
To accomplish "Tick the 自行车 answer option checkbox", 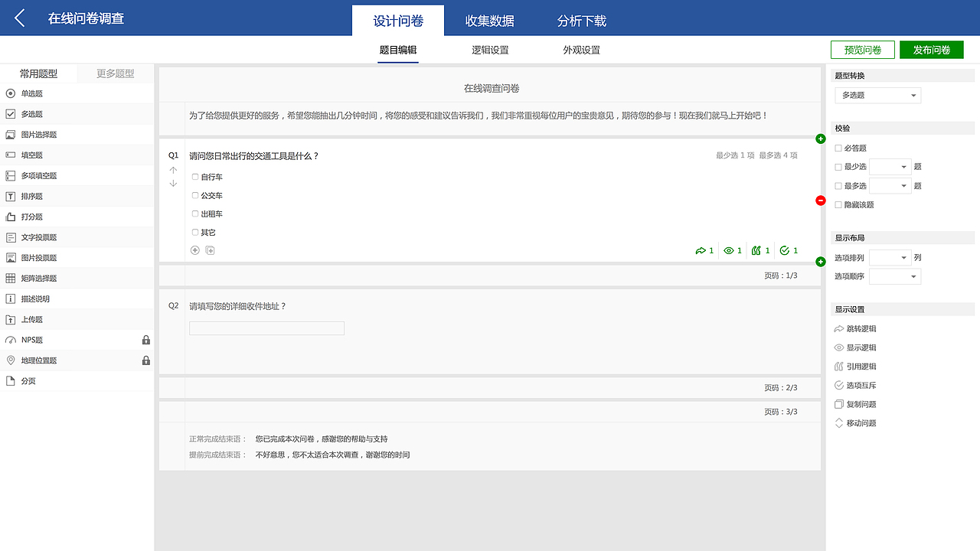I will 194,177.
